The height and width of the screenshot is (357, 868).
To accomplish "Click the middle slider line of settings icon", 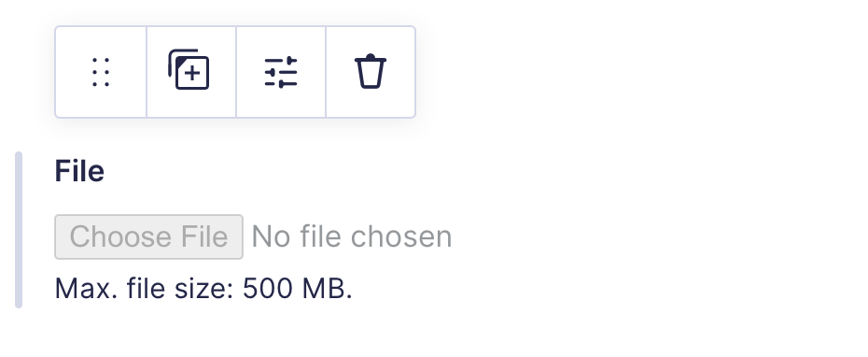I will (281, 72).
